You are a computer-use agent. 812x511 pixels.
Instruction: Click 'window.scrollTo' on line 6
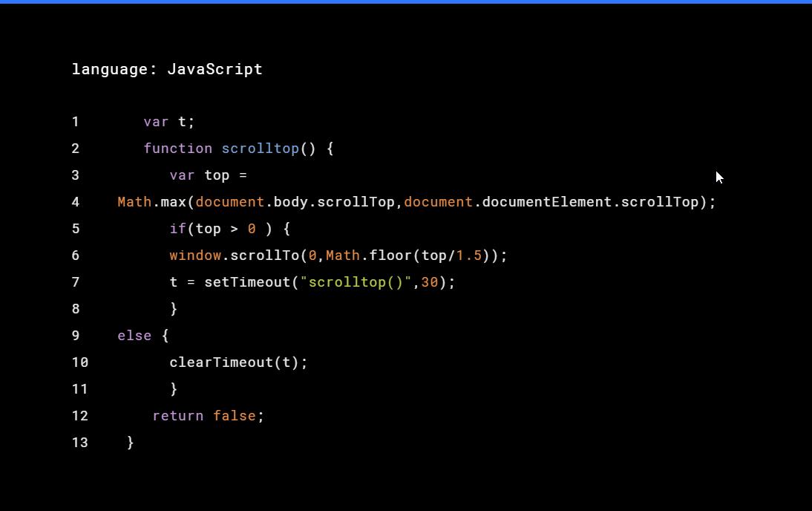coord(234,255)
